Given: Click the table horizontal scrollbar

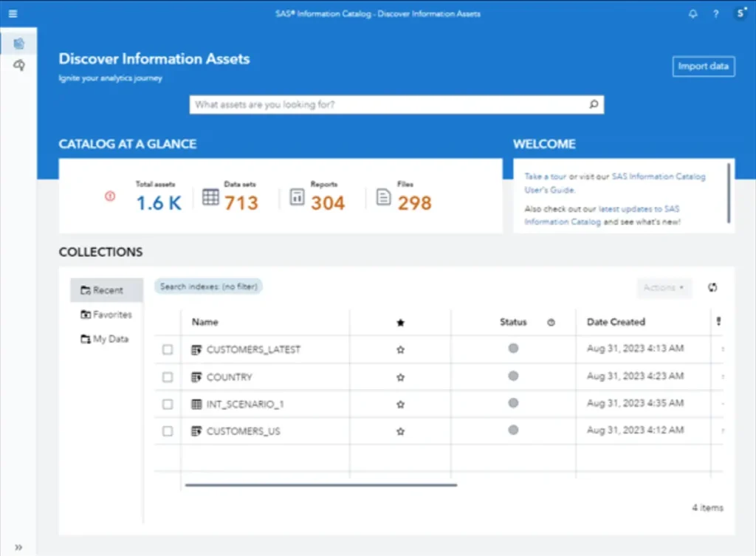Looking at the screenshot, I should click(x=321, y=485).
